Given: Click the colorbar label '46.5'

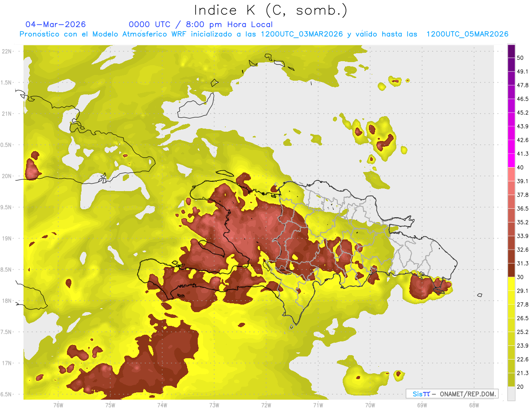Looking at the screenshot, I should point(523,99).
